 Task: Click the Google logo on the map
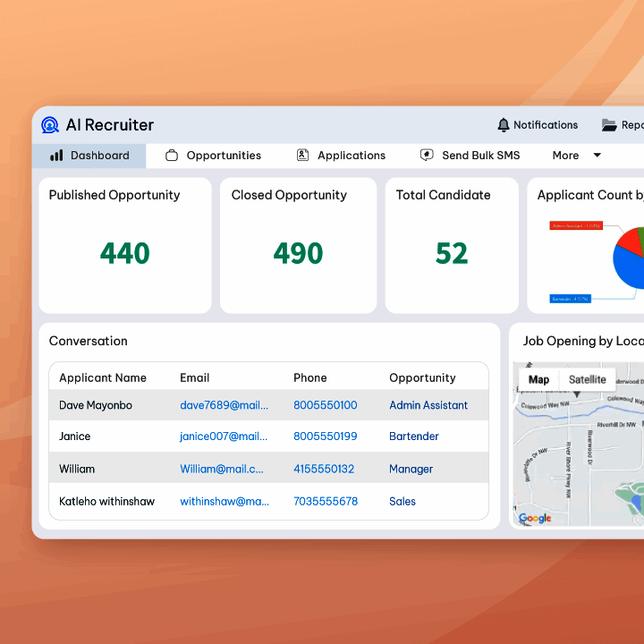[535, 518]
